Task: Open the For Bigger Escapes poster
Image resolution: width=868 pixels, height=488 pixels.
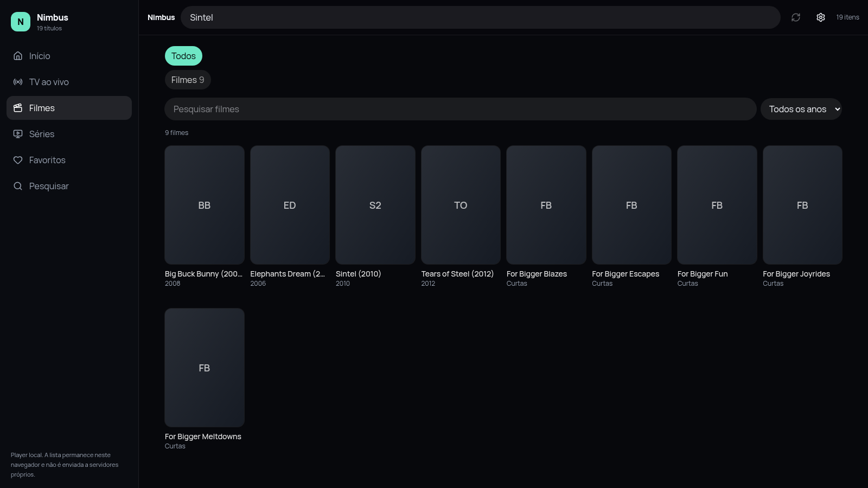Action: coord(631,205)
